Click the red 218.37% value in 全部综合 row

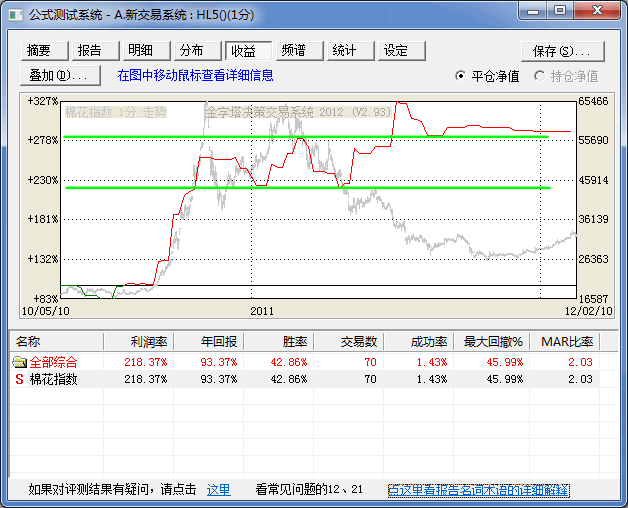(x=145, y=362)
